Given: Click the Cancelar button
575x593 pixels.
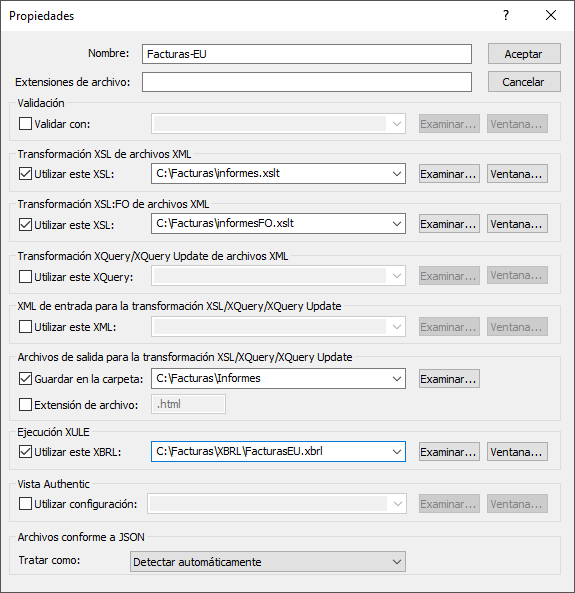Looking at the screenshot, I should (x=524, y=82).
